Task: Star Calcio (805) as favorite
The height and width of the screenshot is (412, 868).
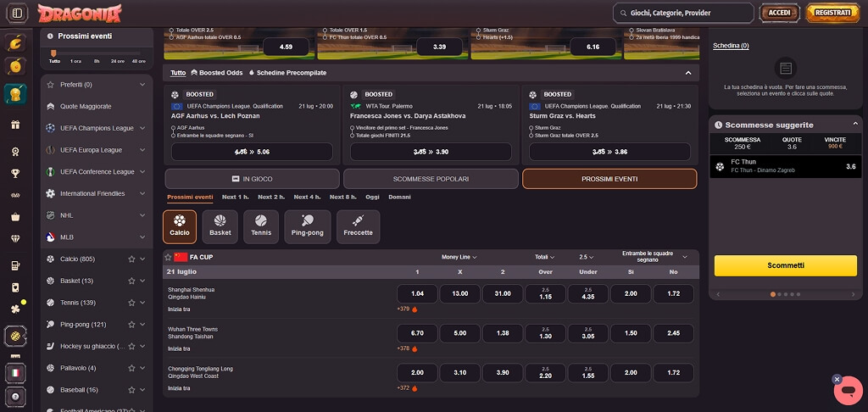Action: point(131,259)
